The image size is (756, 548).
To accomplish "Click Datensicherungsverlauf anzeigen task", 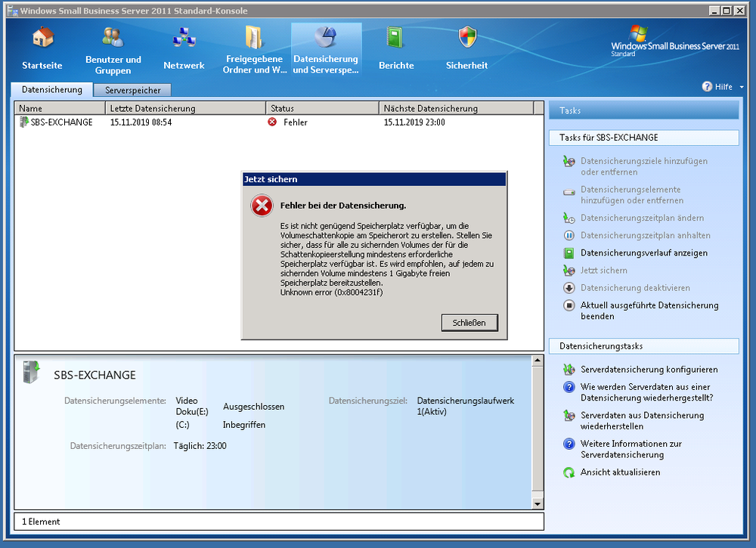I will click(643, 253).
